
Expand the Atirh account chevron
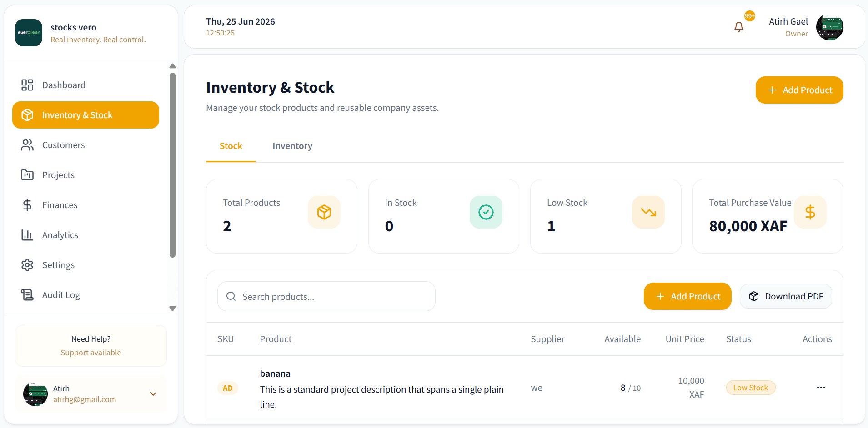click(153, 394)
